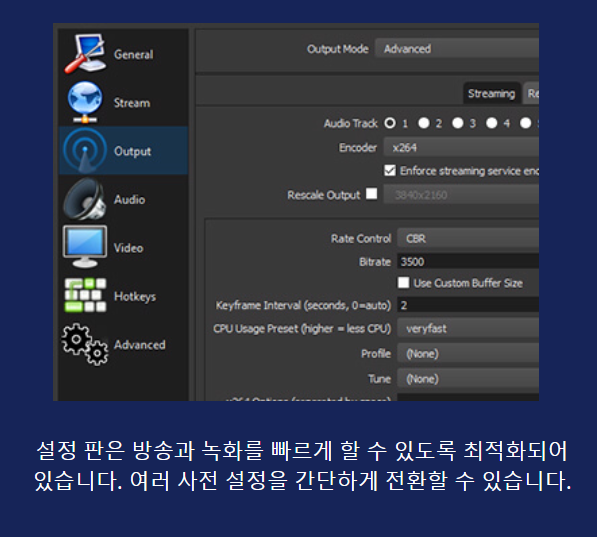The height and width of the screenshot is (537, 597).
Task: Click the Audio speaker icon
Action: pos(85,199)
